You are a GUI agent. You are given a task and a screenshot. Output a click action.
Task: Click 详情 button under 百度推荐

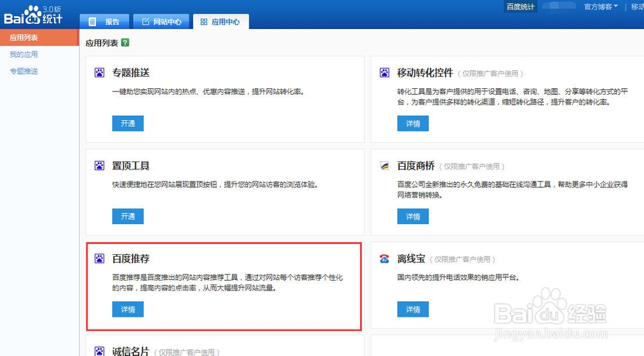tap(128, 309)
